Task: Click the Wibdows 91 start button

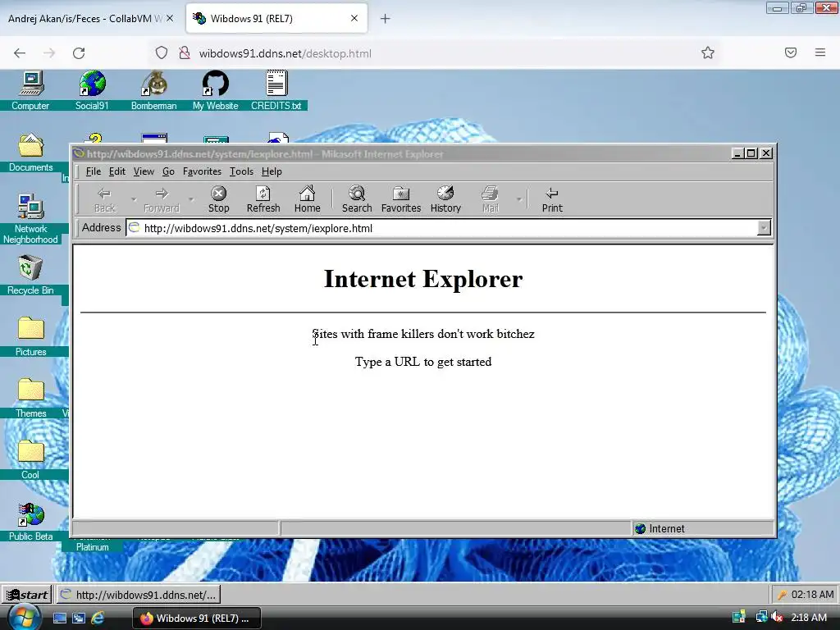Action: [27, 595]
